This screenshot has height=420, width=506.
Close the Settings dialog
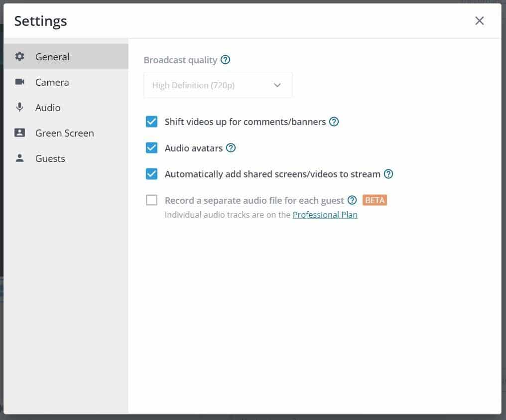[x=479, y=20]
